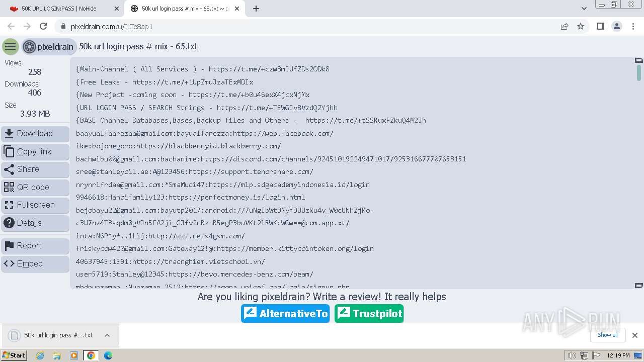Switch viewer to Fullscreen
Screen dimensions: 644x362
[x=35, y=205]
